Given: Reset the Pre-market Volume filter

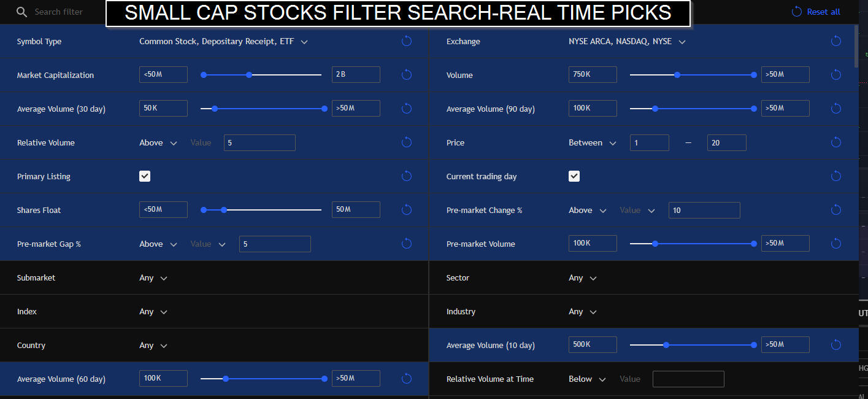Looking at the screenshot, I should click(x=835, y=244).
